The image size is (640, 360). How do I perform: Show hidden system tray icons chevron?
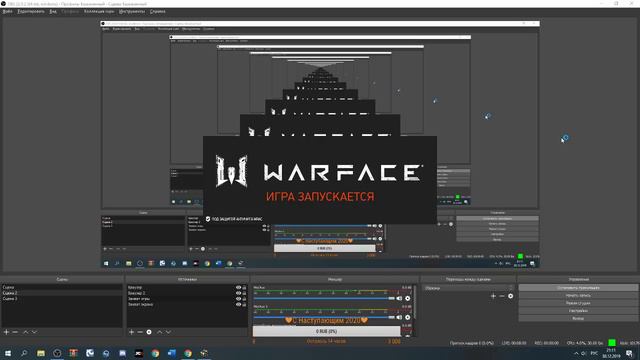click(576, 353)
